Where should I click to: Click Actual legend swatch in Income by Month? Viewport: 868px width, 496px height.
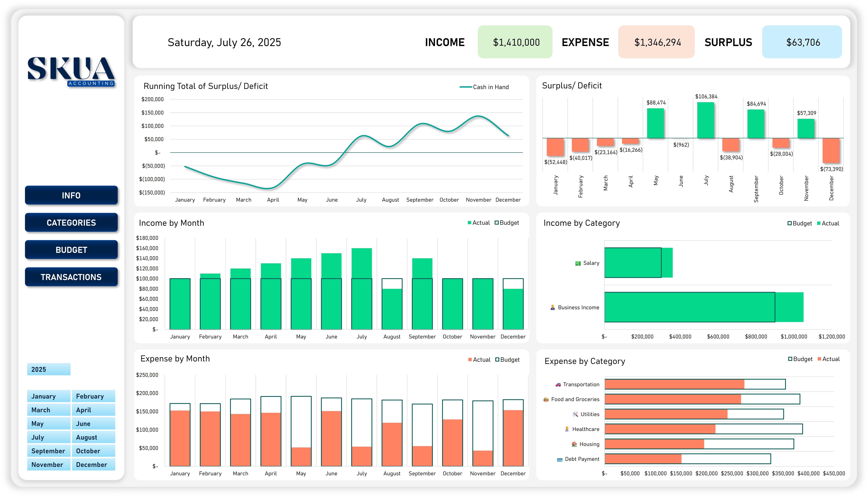(x=470, y=223)
